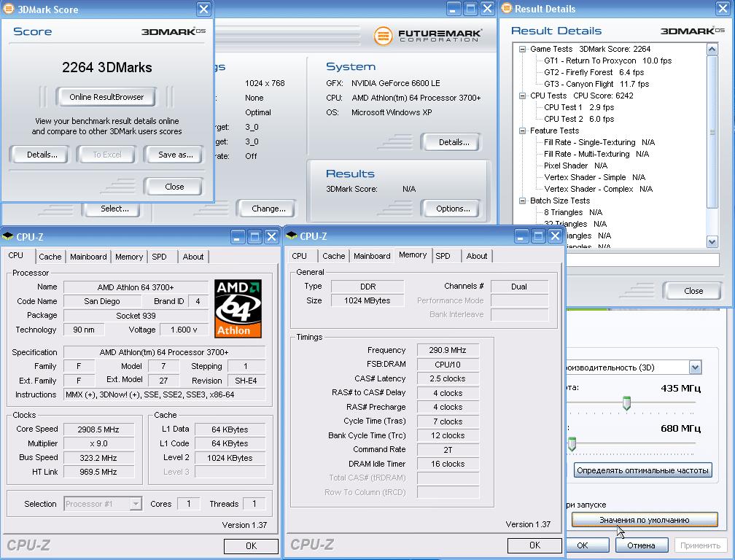This screenshot has width=735, height=560.
Task: Click the Отмена button
Action: click(x=641, y=545)
